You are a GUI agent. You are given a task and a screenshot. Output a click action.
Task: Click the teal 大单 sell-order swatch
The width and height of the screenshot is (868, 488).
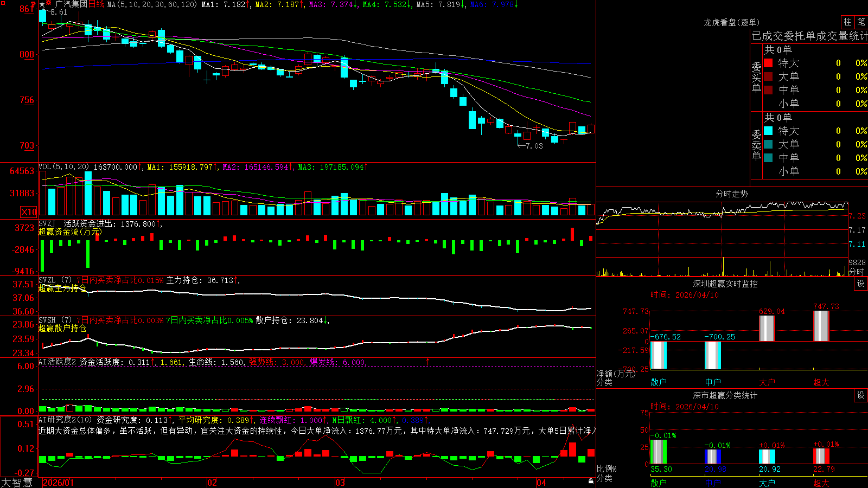[x=768, y=144]
